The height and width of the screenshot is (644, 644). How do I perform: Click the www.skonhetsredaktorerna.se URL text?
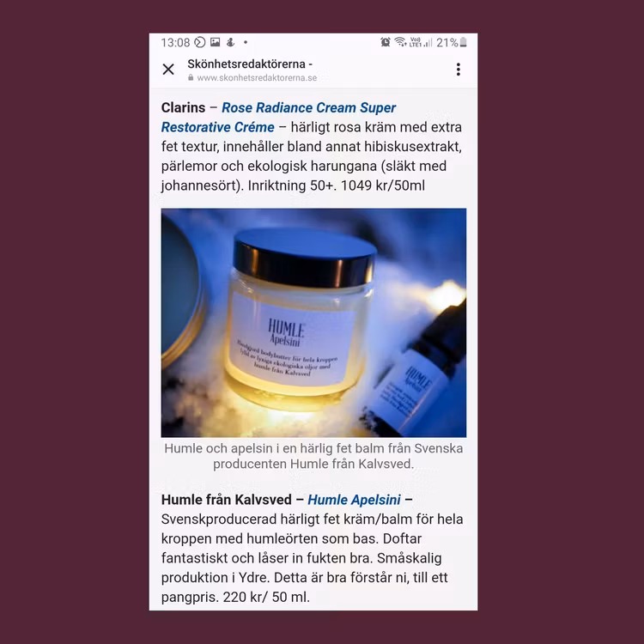(x=257, y=77)
